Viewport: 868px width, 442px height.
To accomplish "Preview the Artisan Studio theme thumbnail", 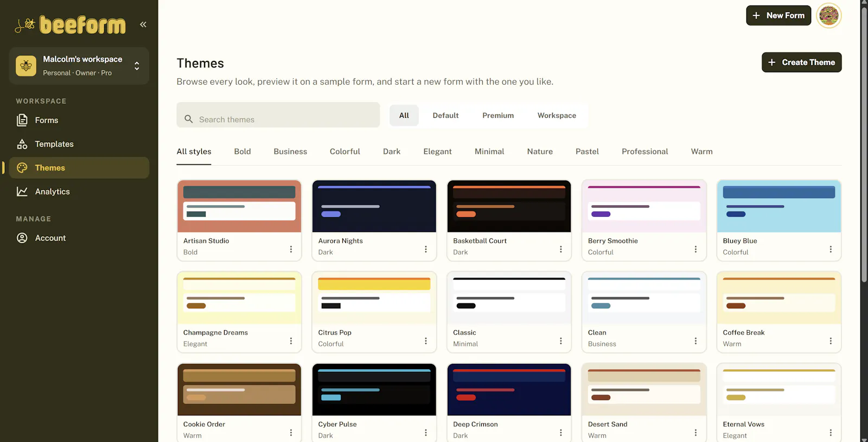I will tap(239, 206).
